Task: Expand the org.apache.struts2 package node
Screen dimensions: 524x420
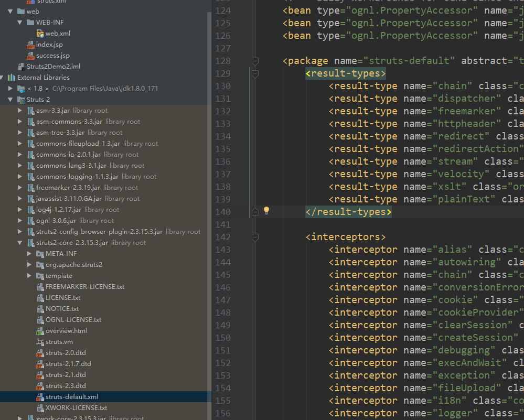Action: (29, 265)
